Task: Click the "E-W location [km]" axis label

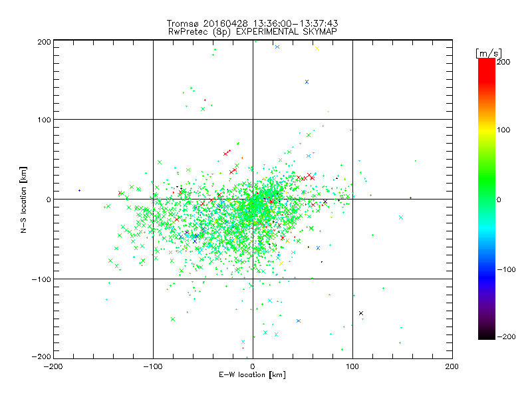Action: [x=252, y=374]
